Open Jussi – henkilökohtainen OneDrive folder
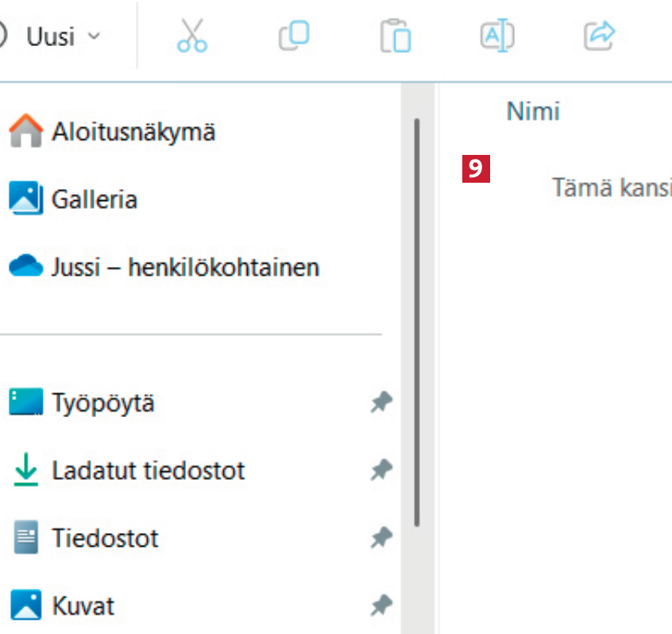The height and width of the screenshot is (634, 672). (x=184, y=267)
